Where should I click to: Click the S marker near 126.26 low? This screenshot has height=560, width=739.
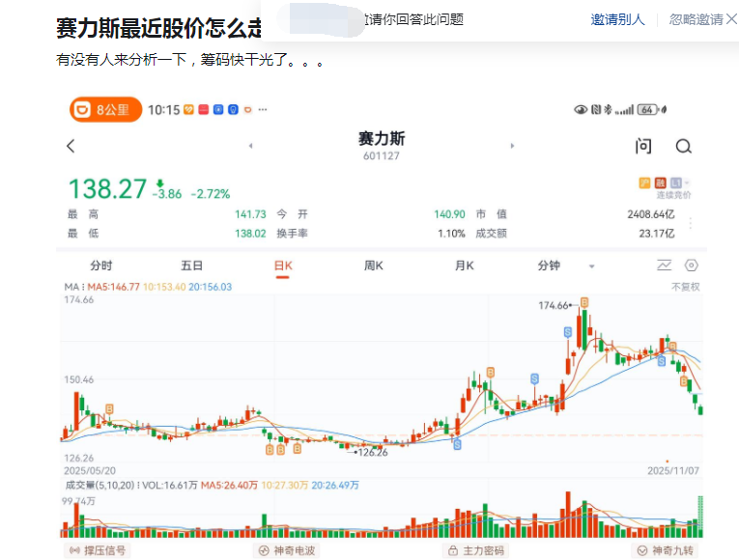(457, 444)
